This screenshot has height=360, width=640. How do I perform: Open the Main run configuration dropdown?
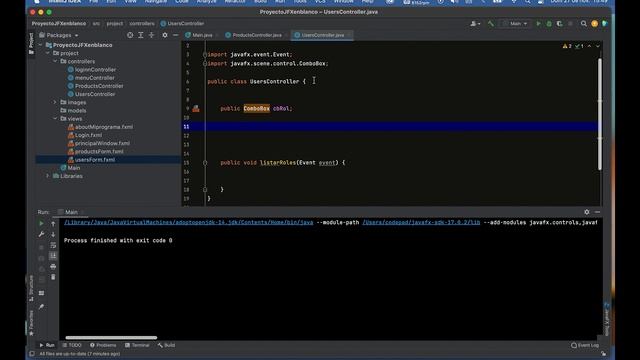pyautogui.click(x=516, y=24)
